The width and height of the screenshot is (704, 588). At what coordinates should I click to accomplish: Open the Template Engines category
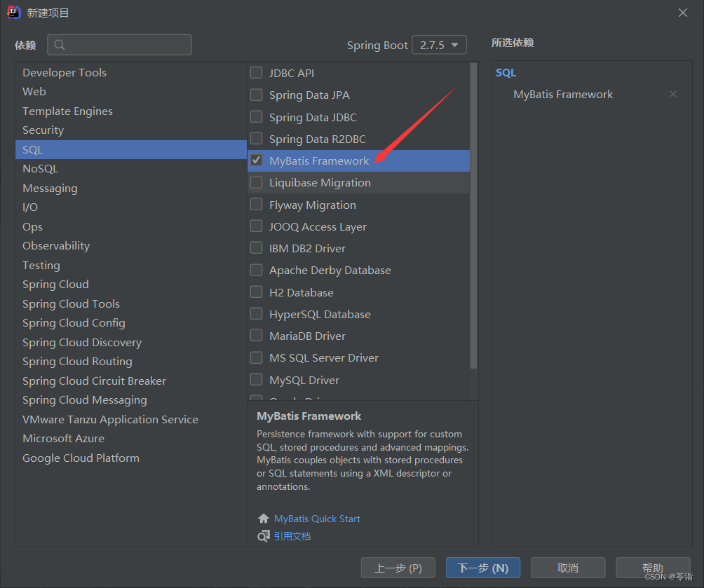pos(130,111)
